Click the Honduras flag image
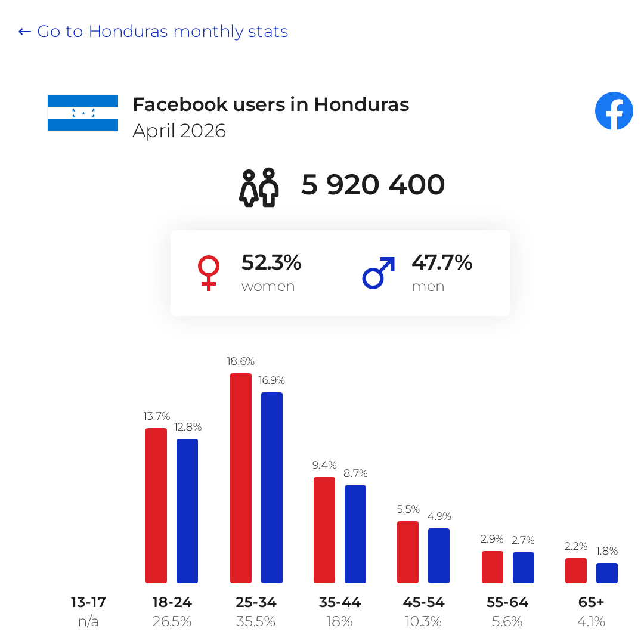 click(83, 113)
